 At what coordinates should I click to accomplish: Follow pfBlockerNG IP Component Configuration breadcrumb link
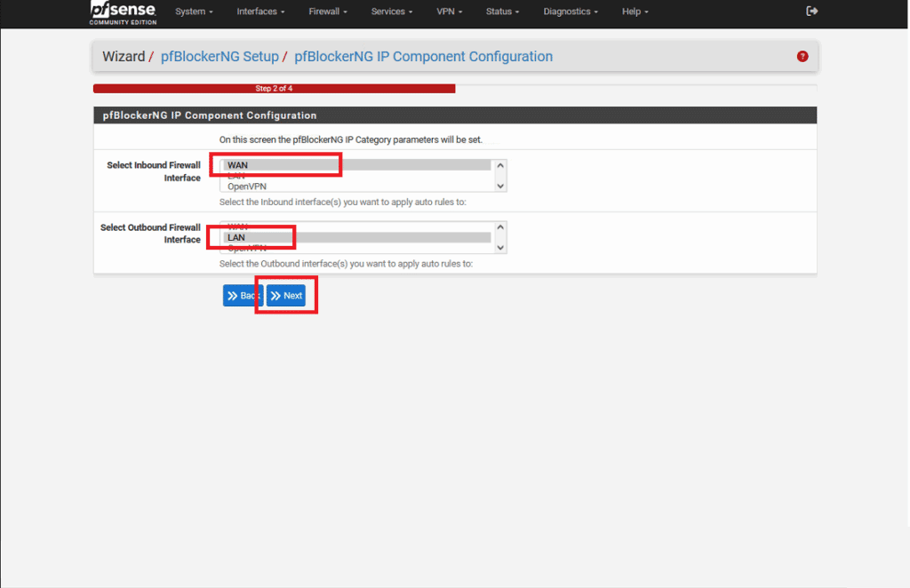point(423,56)
